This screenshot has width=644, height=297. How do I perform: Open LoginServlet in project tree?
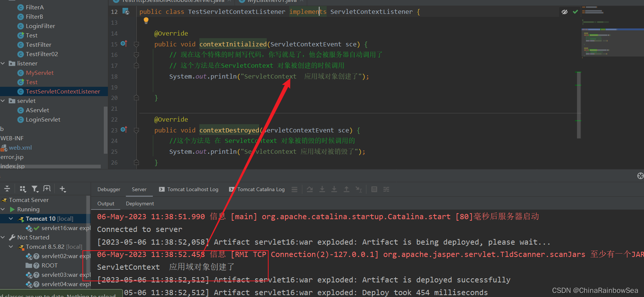[x=43, y=119]
